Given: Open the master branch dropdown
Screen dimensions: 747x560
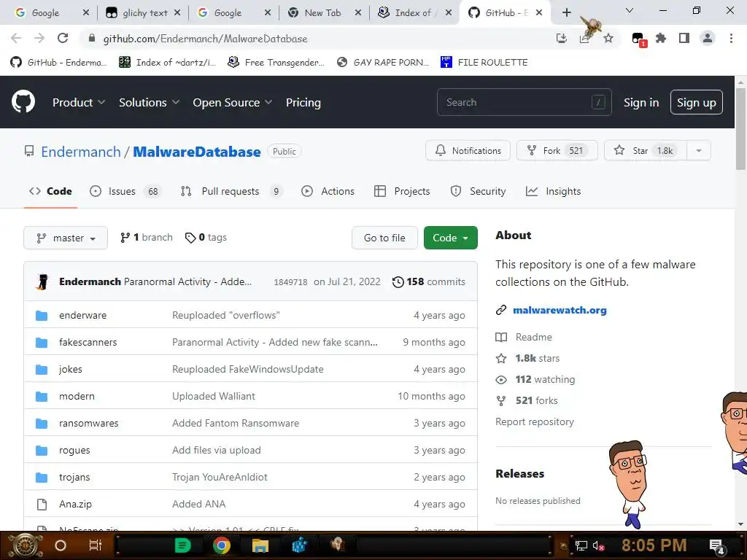Looking at the screenshot, I should coord(66,238).
